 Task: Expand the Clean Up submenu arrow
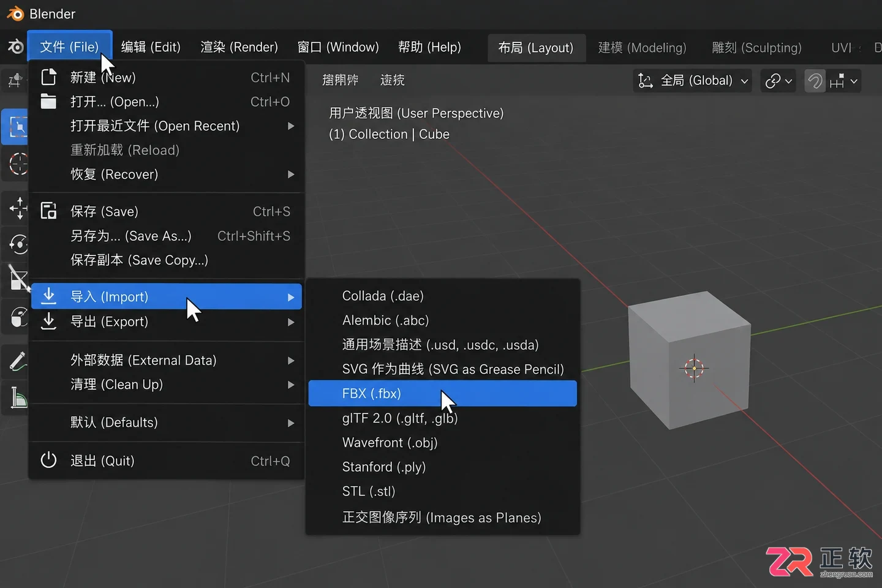pyautogui.click(x=291, y=385)
